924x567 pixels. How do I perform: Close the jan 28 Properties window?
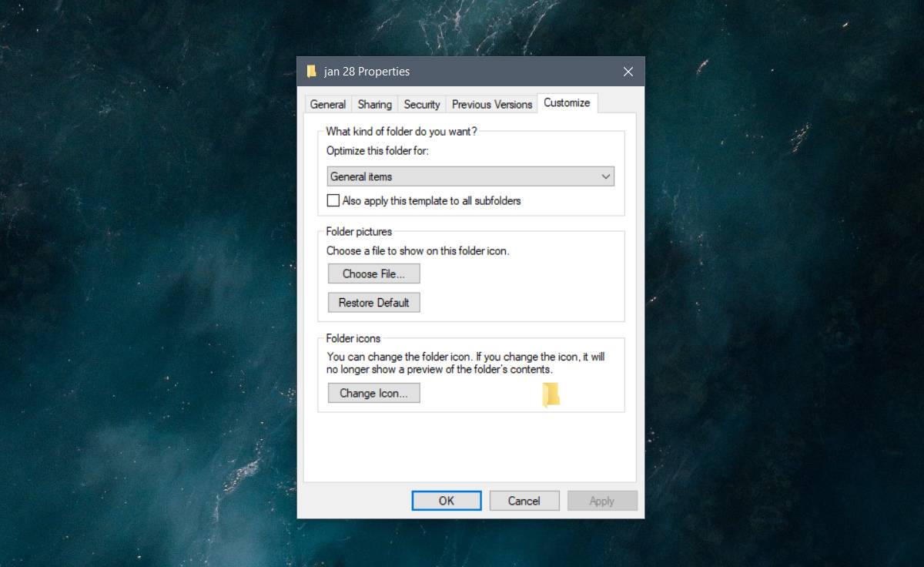click(x=628, y=71)
